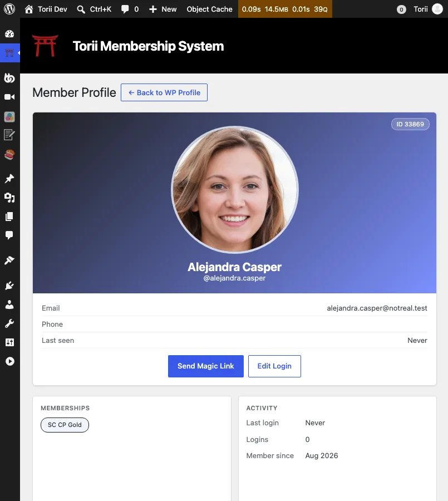The image size is (448, 501).
Task: Click the notification count badge
Action: point(401,9)
